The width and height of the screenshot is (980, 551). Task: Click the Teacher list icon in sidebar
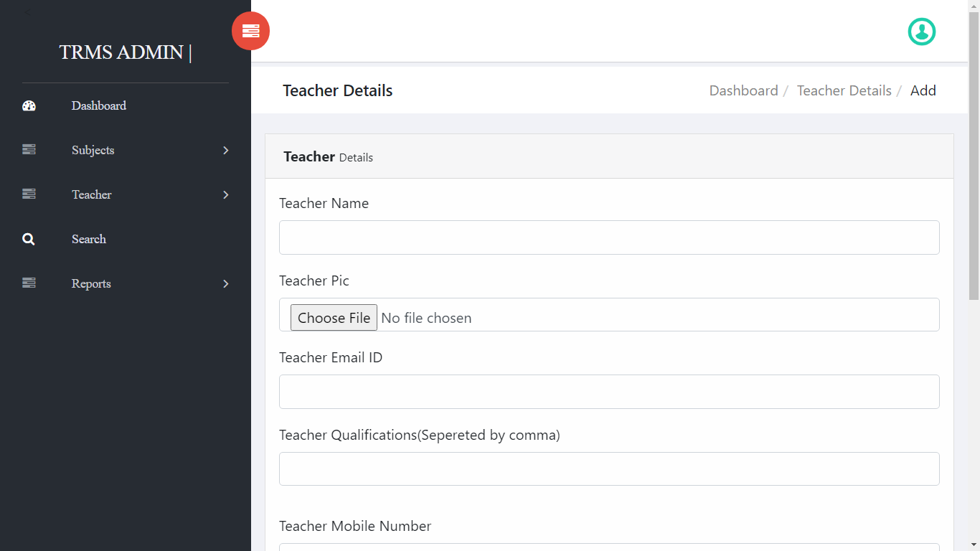[29, 194]
